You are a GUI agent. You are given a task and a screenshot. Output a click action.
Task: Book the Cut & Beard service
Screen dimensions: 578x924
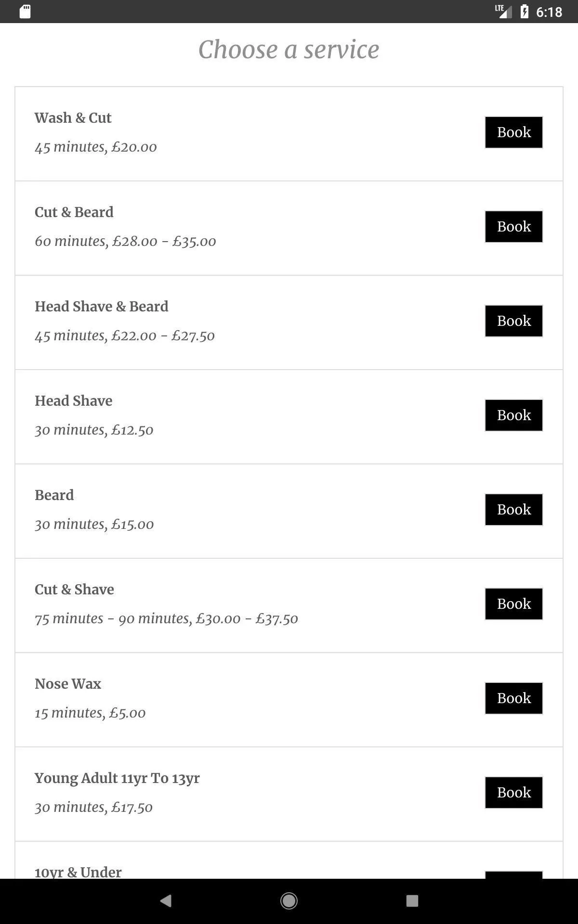click(513, 227)
